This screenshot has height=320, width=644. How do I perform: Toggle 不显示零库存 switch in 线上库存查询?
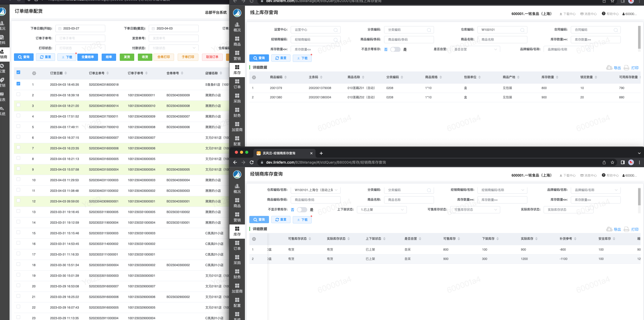(x=395, y=49)
